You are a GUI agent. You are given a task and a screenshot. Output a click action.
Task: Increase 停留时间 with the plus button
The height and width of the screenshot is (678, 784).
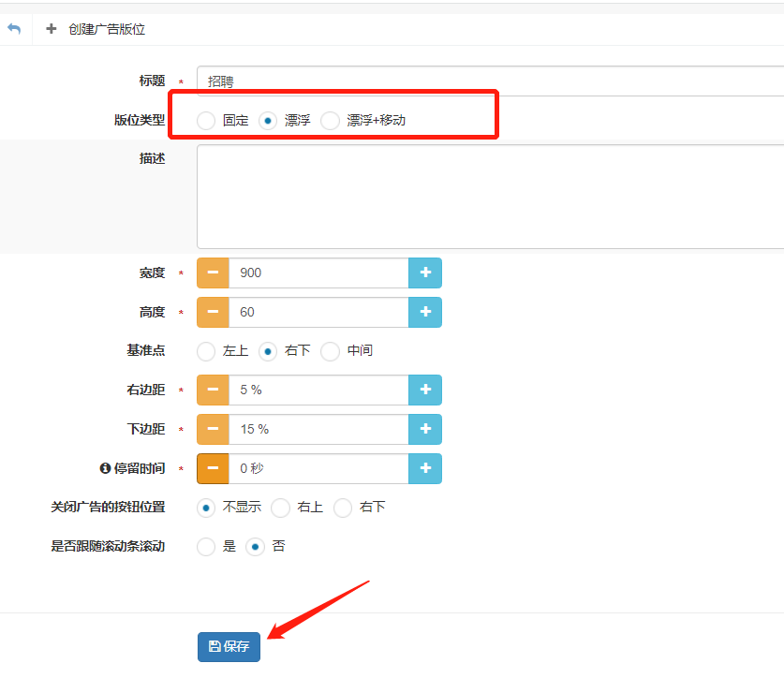click(x=425, y=468)
